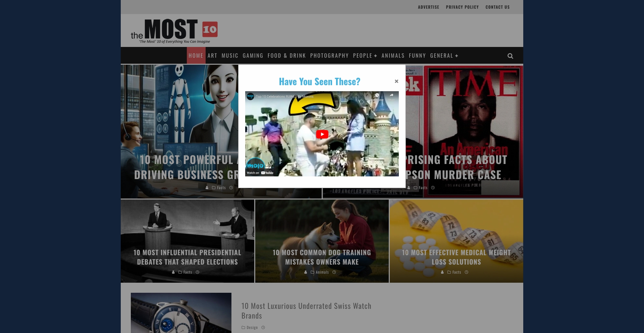Image resolution: width=644 pixels, height=333 pixels.
Task: Open the search by clicking the magnifier icon
Action: click(510, 56)
